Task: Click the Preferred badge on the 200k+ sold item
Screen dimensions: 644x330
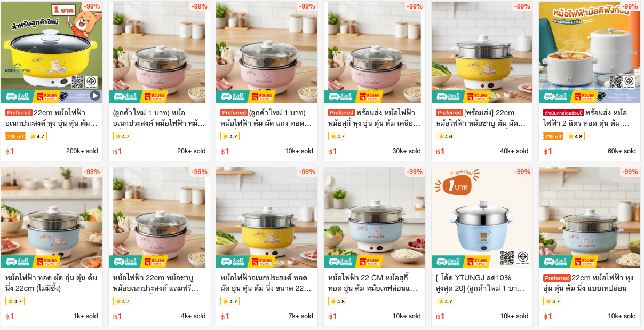Action: tap(19, 113)
